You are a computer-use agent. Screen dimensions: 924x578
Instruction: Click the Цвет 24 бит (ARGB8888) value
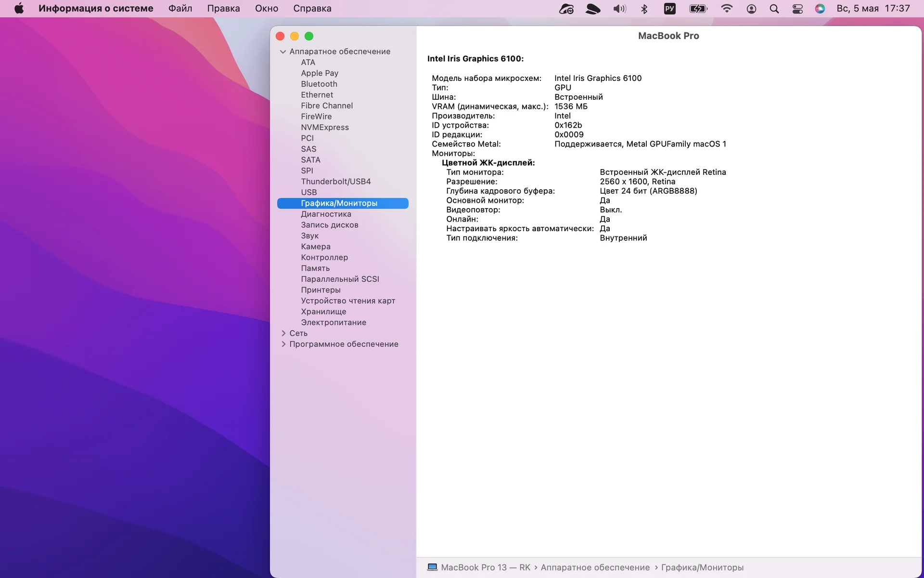point(648,191)
